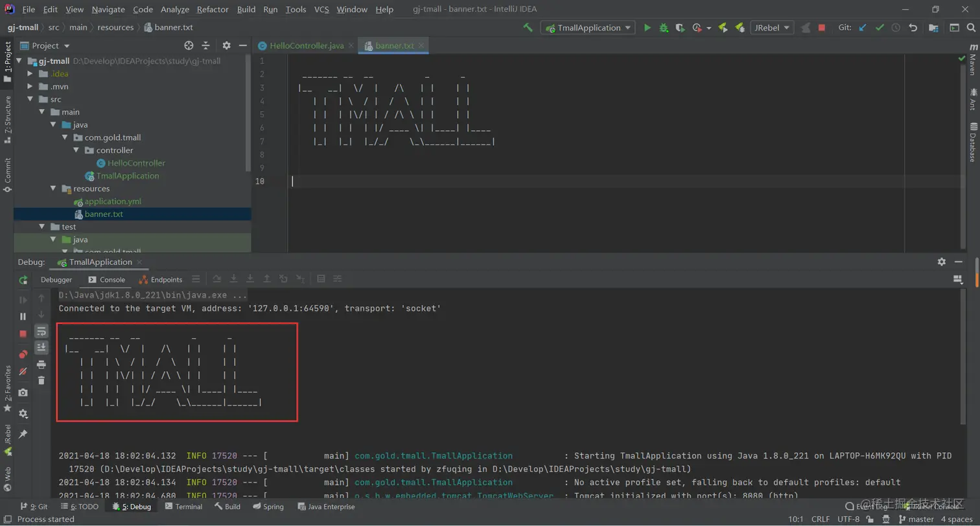The width and height of the screenshot is (980, 526).
Task: Switch to the Endpoints tab
Action: pyautogui.click(x=161, y=280)
